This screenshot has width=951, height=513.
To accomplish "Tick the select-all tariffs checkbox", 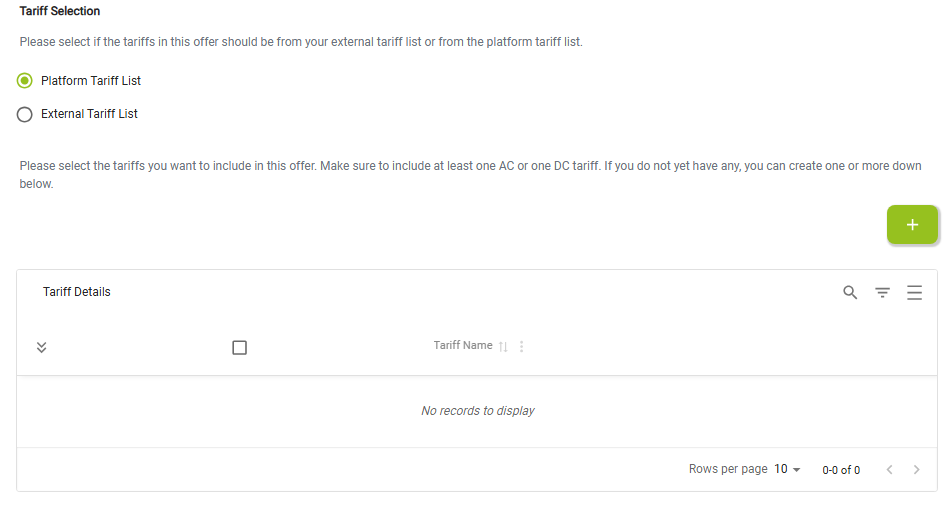I will 239,348.
